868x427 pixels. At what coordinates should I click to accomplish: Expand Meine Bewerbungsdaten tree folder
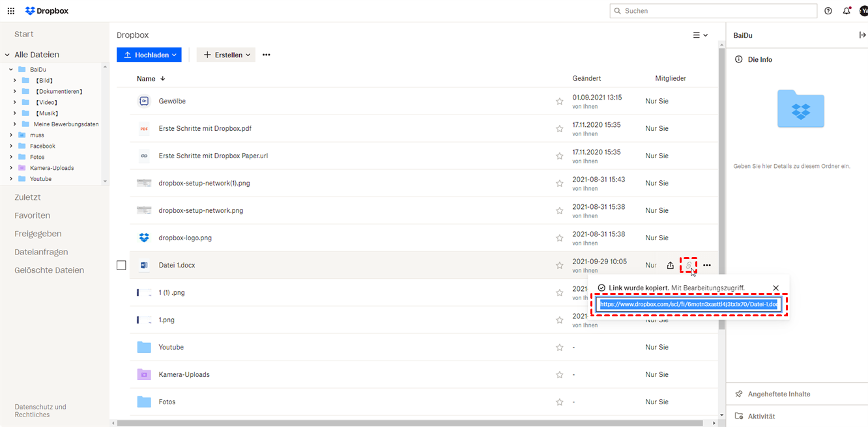[15, 124]
